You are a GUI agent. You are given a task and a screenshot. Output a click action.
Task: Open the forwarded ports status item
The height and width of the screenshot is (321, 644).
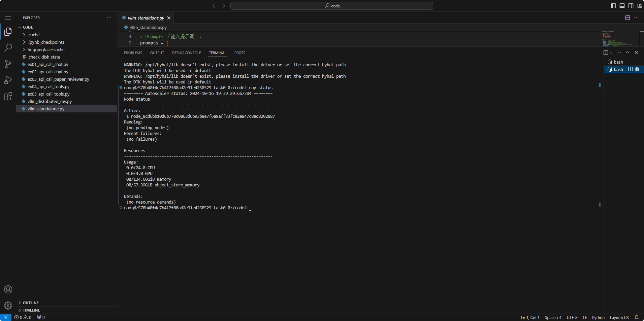[x=41, y=317]
